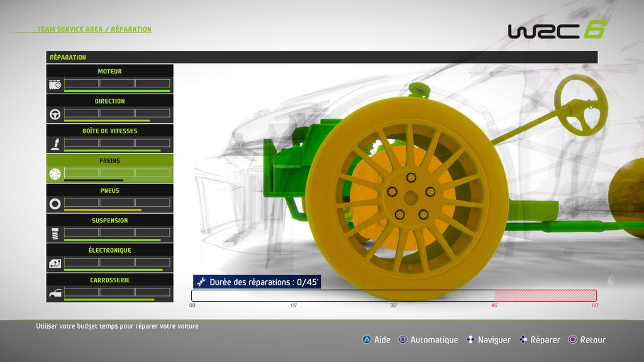Click the orange front wheel on the car
This screenshot has width=644, height=362.
[407, 198]
